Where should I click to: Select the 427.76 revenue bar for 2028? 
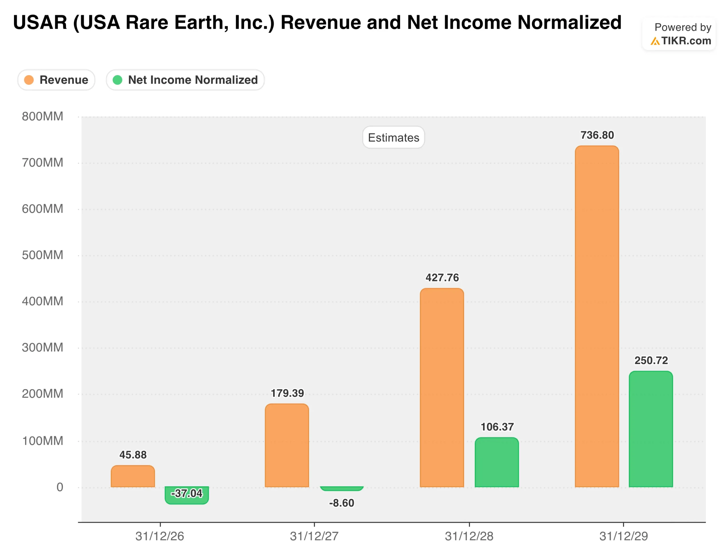click(x=442, y=388)
